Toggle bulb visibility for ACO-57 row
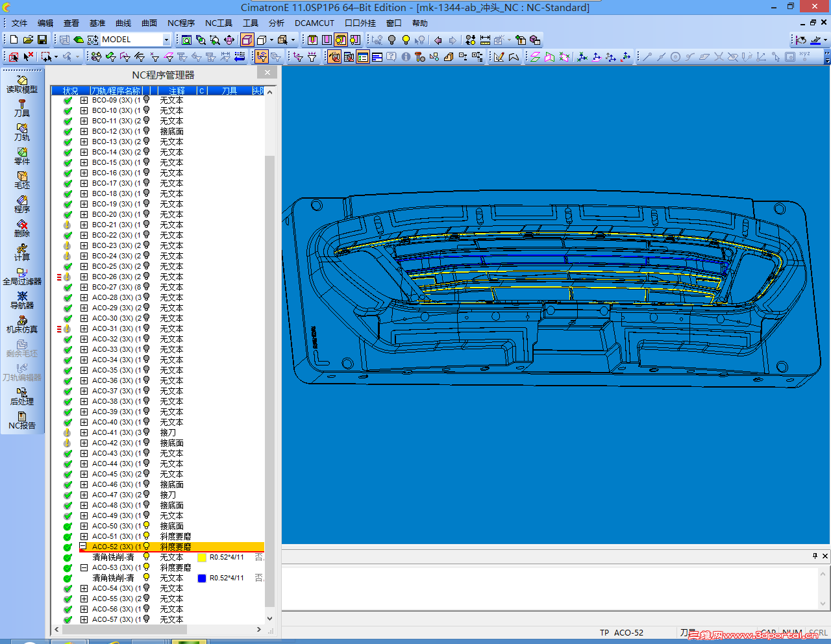 pyautogui.click(x=147, y=619)
